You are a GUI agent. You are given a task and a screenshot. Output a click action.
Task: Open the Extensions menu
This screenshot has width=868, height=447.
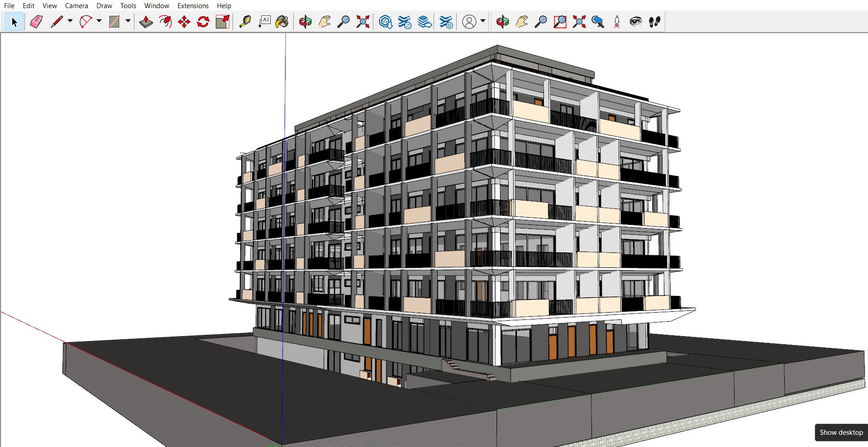[x=193, y=6]
